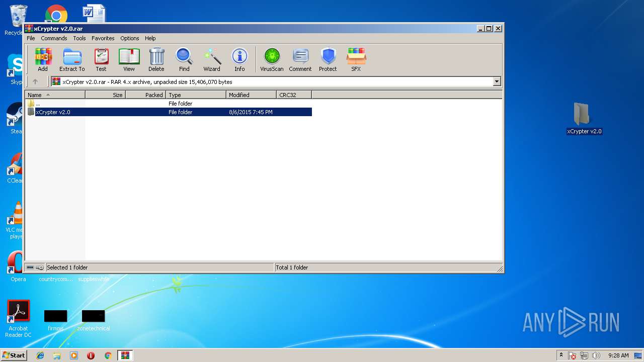Sort by Packed column header
The image size is (644, 362).
[145, 95]
